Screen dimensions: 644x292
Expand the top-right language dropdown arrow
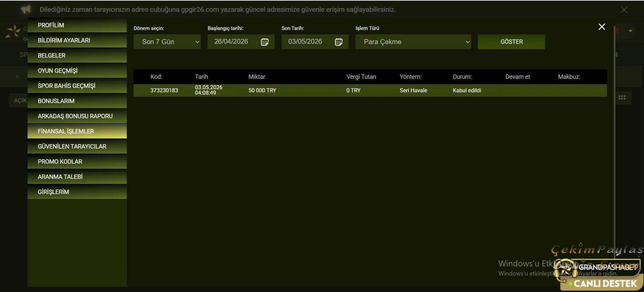click(x=631, y=31)
